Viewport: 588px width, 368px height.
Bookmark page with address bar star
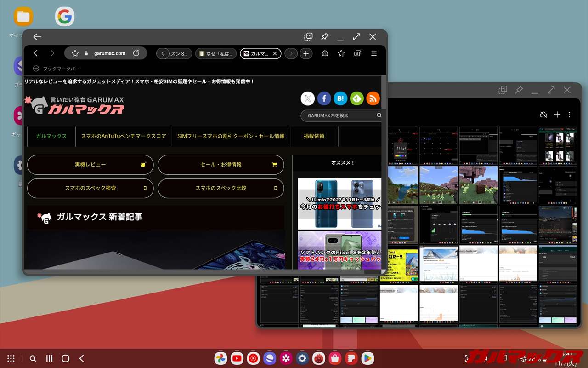(x=75, y=53)
